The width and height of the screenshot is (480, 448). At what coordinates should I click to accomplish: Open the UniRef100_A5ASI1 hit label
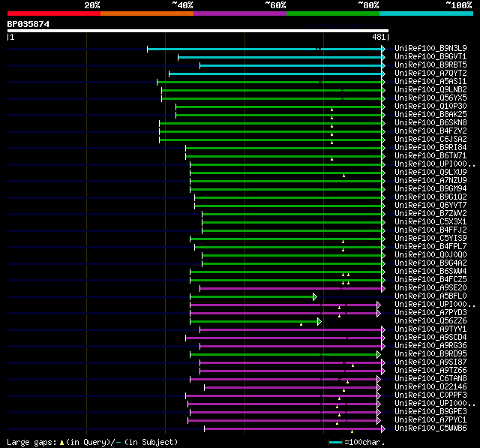430,82
